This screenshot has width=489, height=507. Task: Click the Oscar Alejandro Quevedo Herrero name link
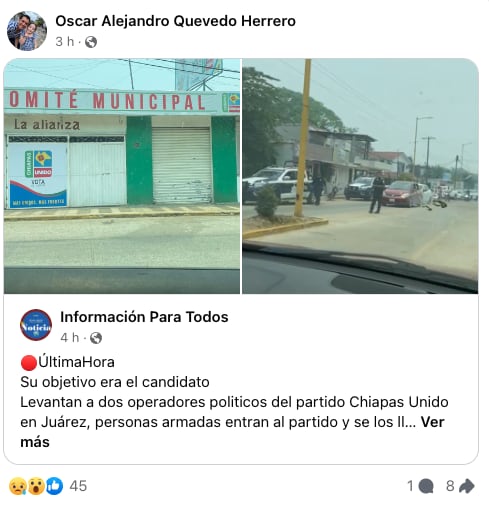pos(175,21)
